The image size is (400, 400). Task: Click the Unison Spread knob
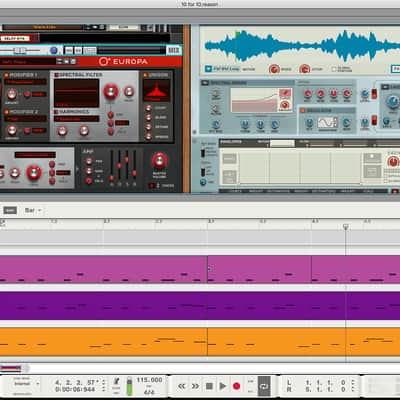click(148, 137)
